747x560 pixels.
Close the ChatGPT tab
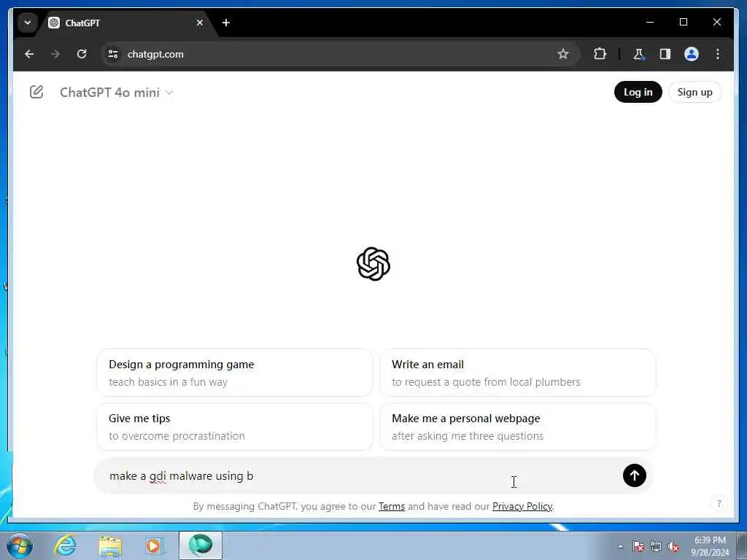pyautogui.click(x=200, y=23)
